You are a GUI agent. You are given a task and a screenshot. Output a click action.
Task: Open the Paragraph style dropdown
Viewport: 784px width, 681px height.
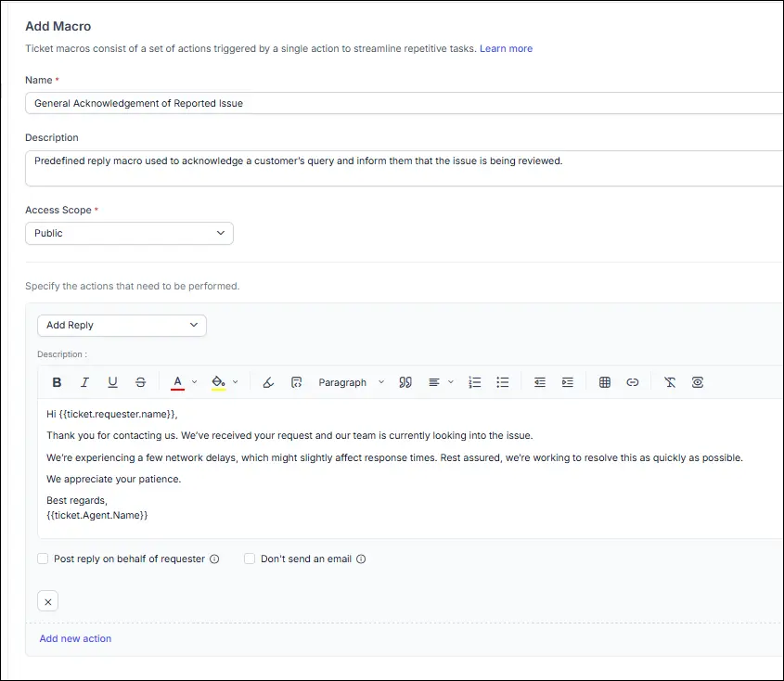351,382
